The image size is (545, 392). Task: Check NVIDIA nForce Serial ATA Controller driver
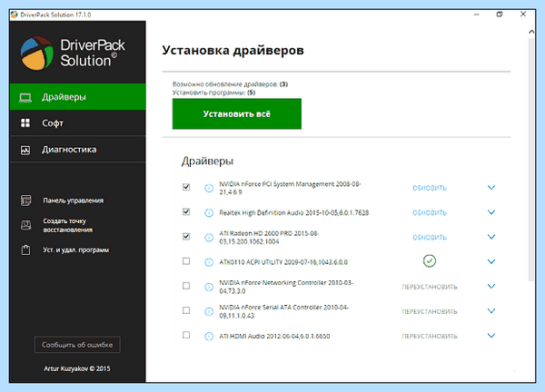(x=186, y=310)
